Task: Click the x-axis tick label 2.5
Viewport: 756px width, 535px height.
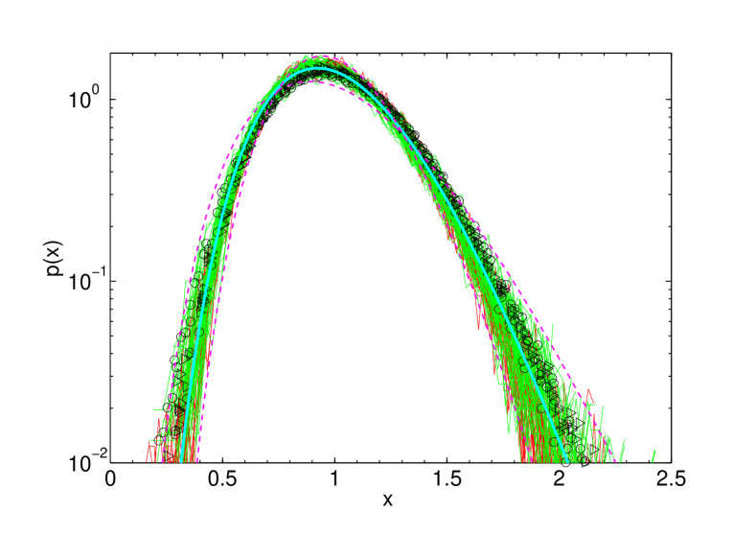Action: [x=671, y=479]
